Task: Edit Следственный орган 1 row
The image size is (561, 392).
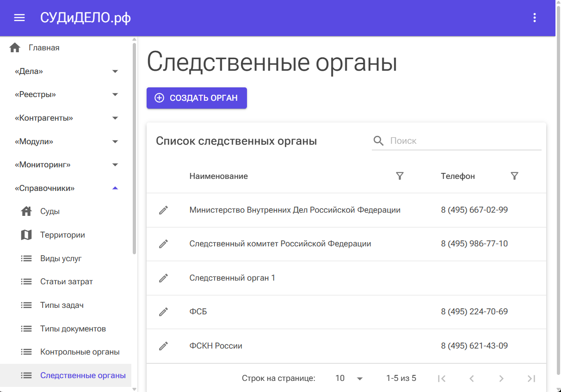Action: pyautogui.click(x=163, y=278)
